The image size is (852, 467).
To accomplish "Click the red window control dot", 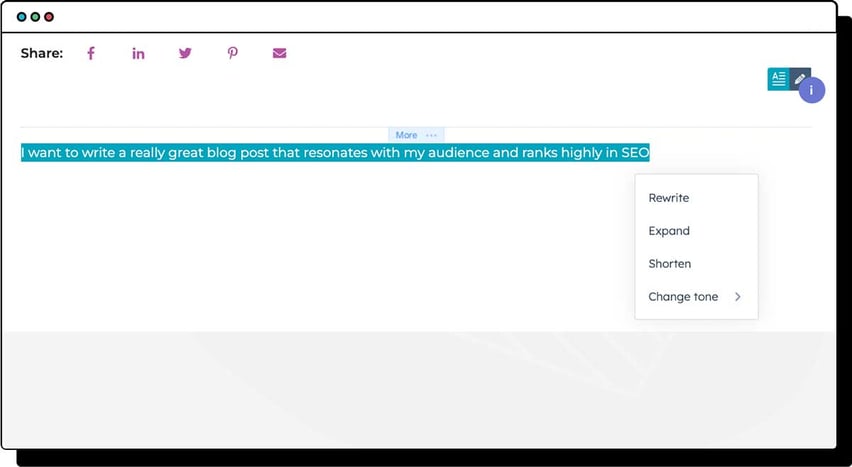I will 49,17.
